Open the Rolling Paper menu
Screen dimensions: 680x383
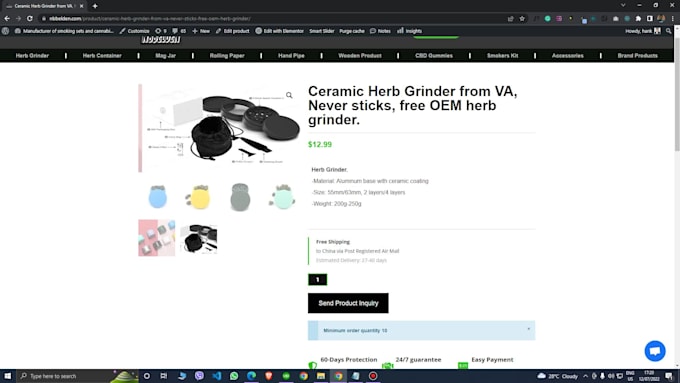[x=227, y=56]
